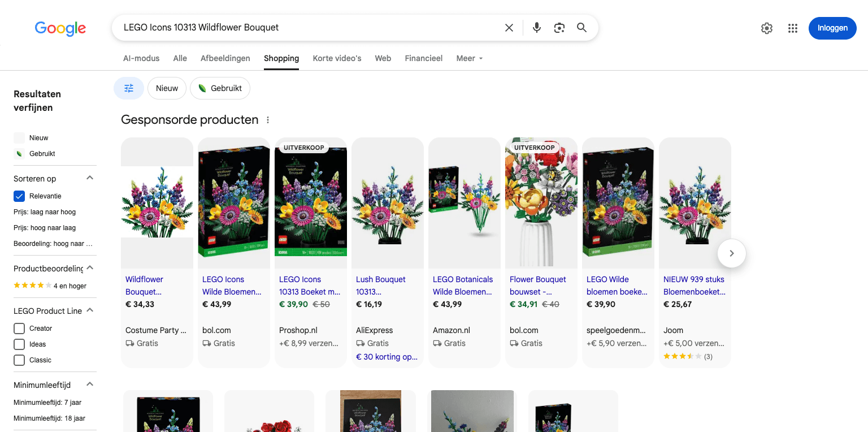Open the Proshop.nl UITVERKOOP product image
Screen dimensions: 868x432
(311, 202)
